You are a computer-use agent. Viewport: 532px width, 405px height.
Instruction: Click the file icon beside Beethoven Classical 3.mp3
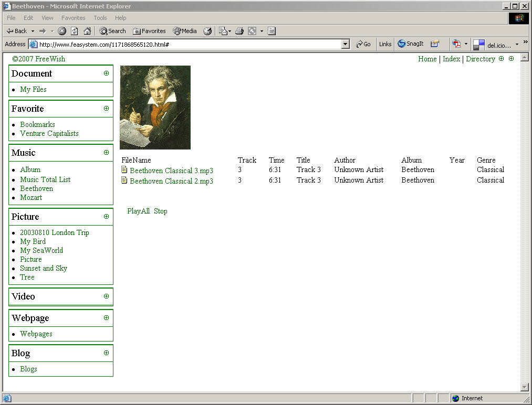(x=124, y=169)
